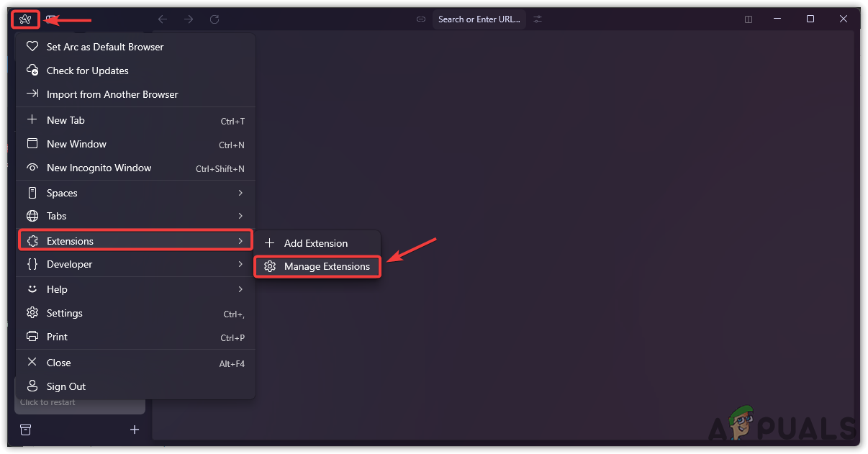Open site control settings icon after URL bar
Screen dimensions: 868x454
point(537,19)
